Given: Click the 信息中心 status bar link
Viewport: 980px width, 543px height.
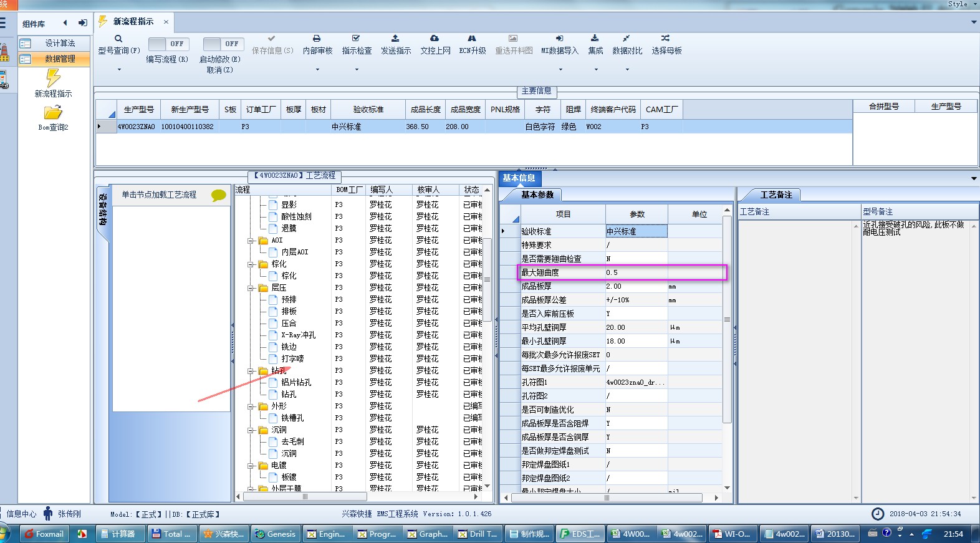Looking at the screenshot, I should tap(21, 514).
